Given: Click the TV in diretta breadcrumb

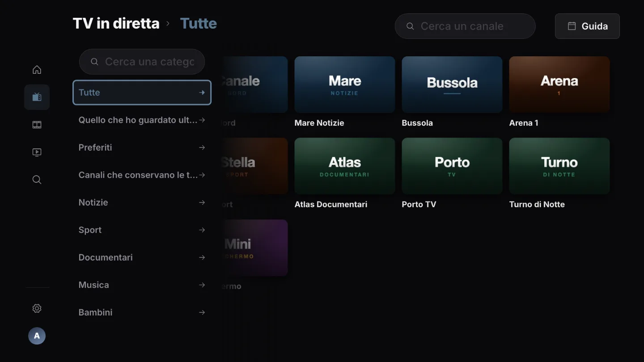Looking at the screenshot, I should (116, 23).
